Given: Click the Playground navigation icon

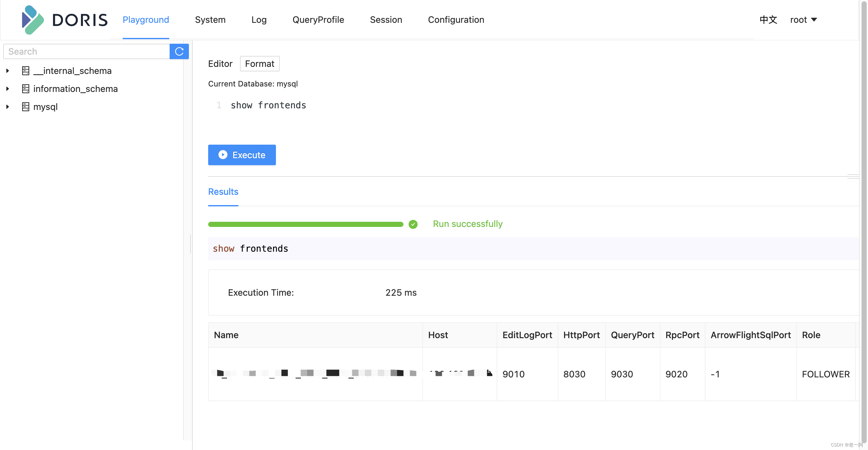Looking at the screenshot, I should pyautogui.click(x=146, y=20).
